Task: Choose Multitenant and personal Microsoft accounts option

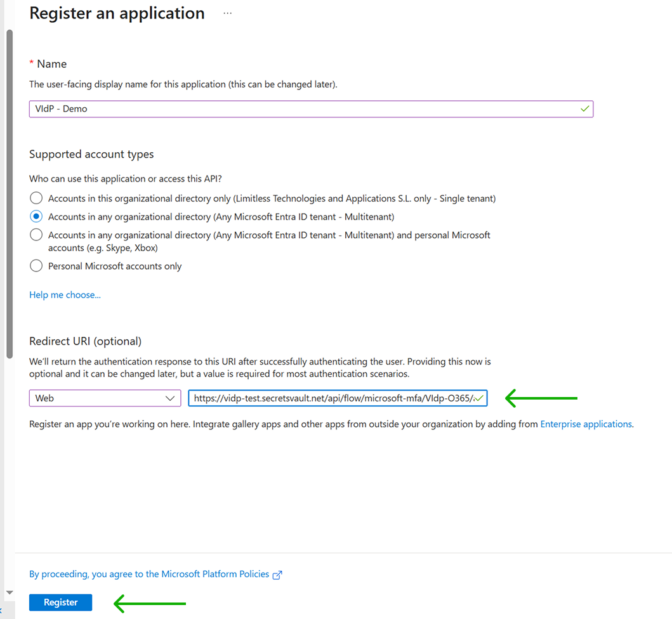Action: click(x=37, y=235)
